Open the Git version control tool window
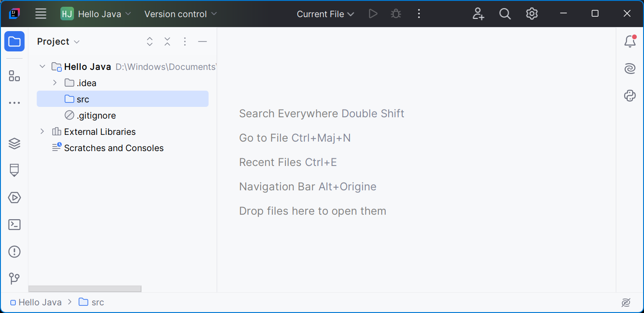The height and width of the screenshot is (313, 644). coord(14,278)
